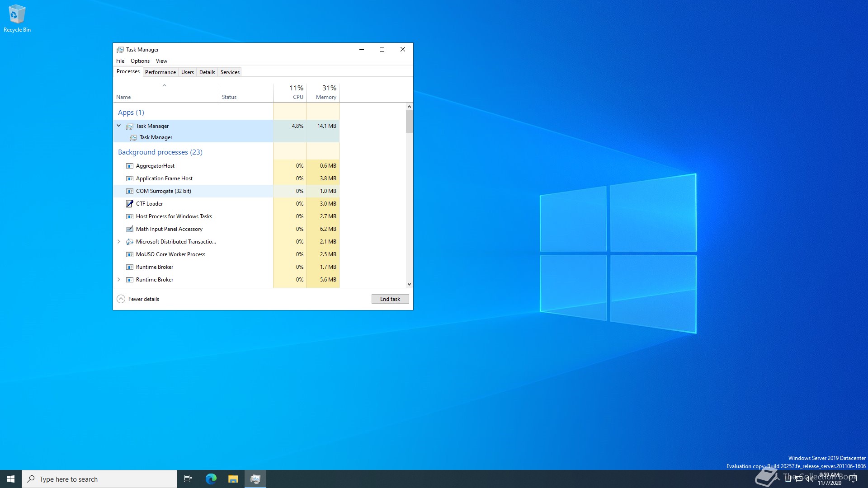
Task: Switch to the Performance tab
Action: (x=160, y=72)
